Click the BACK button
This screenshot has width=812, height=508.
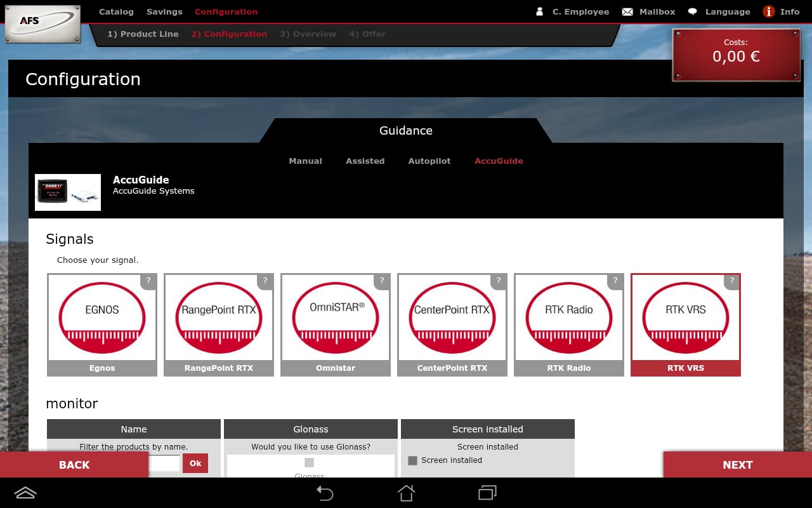tap(74, 465)
